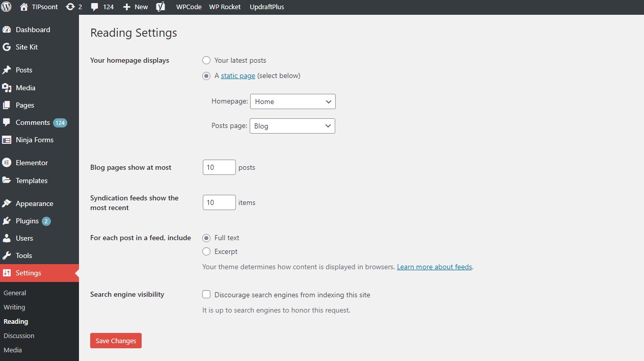Click the Pages icon in sidebar
Viewport: 644px width, 361px height.
tap(7, 105)
